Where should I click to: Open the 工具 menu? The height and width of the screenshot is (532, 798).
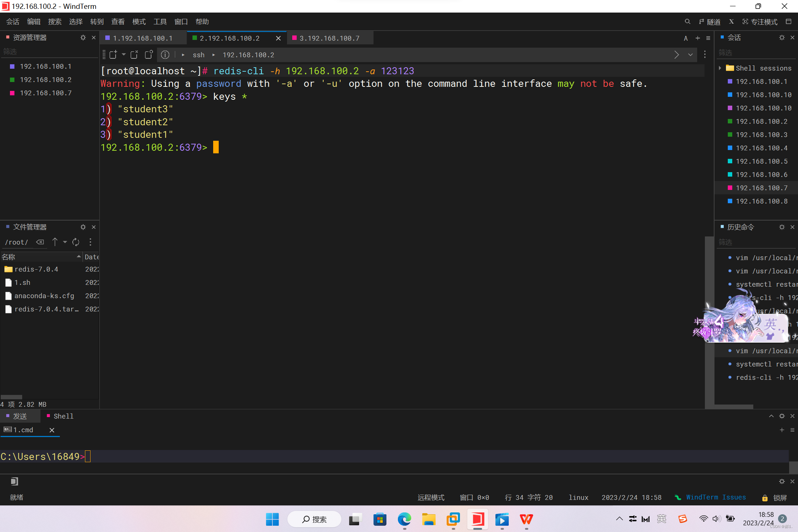click(x=160, y=22)
